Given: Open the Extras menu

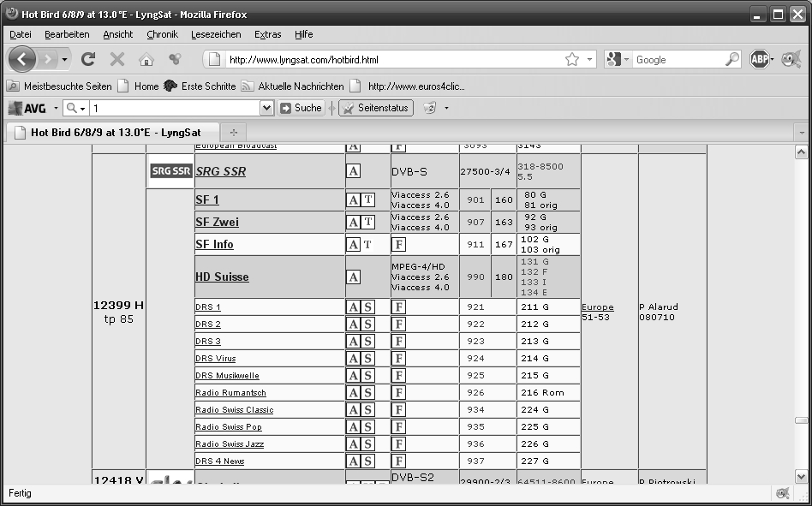Looking at the screenshot, I should coord(268,34).
